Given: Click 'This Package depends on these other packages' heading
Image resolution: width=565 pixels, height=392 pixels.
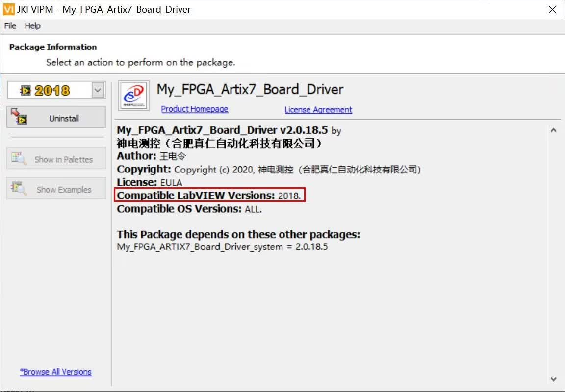Looking at the screenshot, I should point(238,234).
